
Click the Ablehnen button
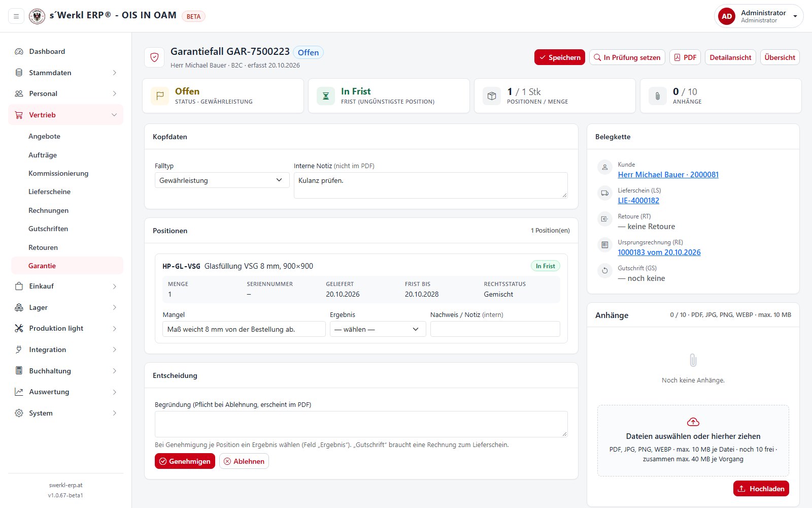tap(244, 461)
